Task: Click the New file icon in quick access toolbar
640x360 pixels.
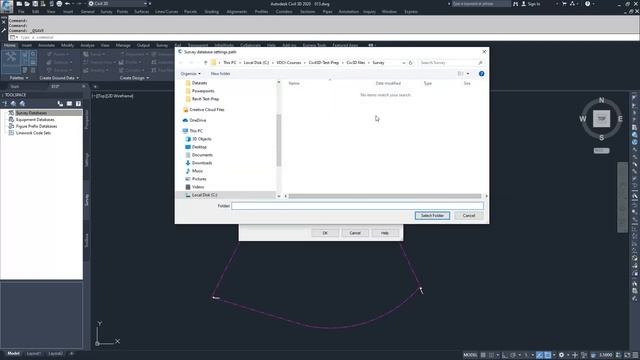Action: coord(19,4)
